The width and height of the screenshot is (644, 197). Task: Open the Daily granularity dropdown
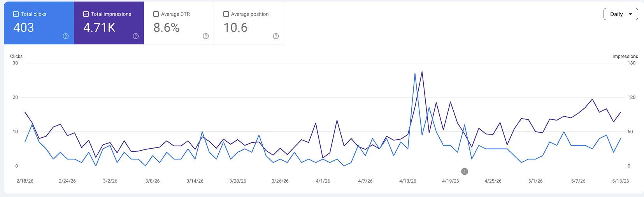621,14
